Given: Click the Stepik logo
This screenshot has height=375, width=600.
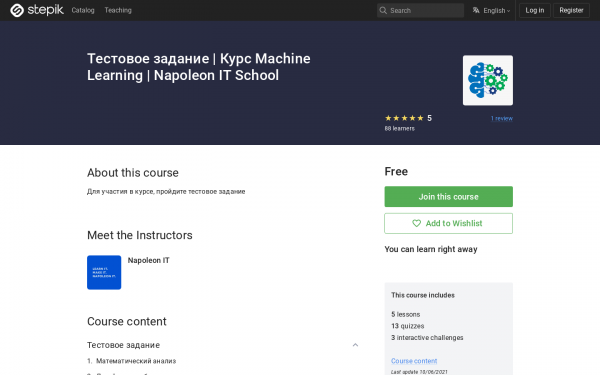Looking at the screenshot, I should coord(37,10).
